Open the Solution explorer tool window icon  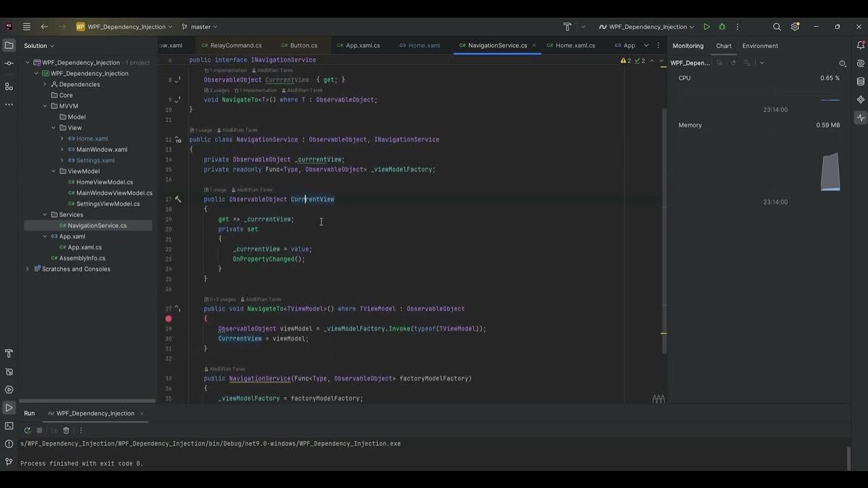tap(9, 45)
